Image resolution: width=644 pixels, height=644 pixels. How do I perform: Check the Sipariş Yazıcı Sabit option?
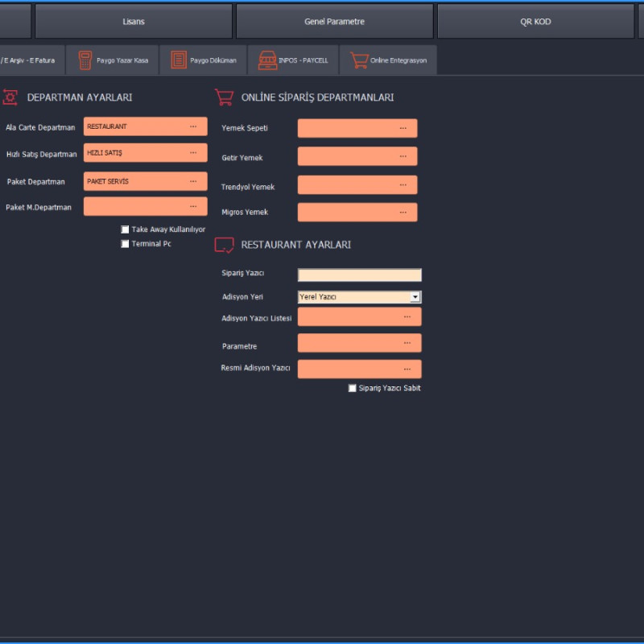[x=352, y=388]
